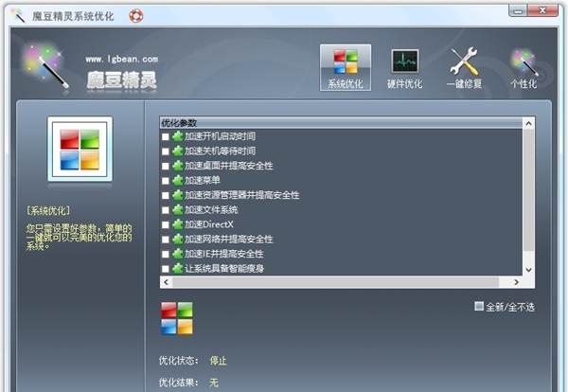Click the green puzzle icon beside 加速关机等待时间
Viewport: 568px width, 392px height.
tap(178, 151)
